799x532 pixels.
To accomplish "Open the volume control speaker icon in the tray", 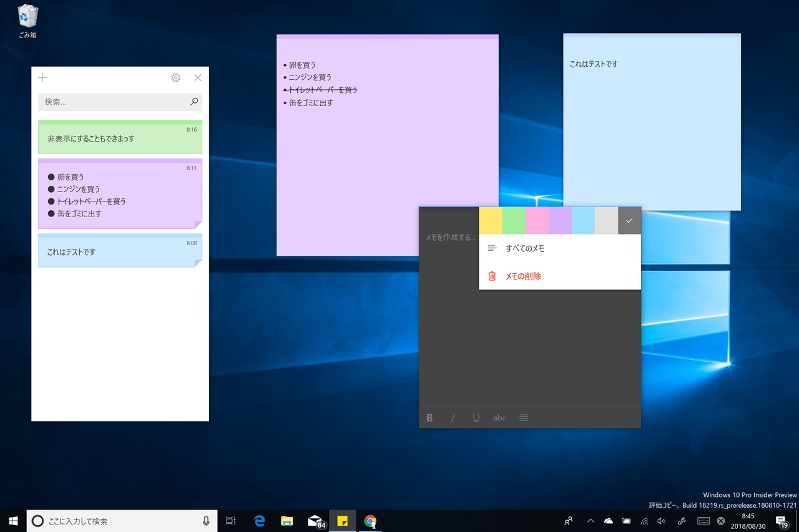I will (661, 521).
